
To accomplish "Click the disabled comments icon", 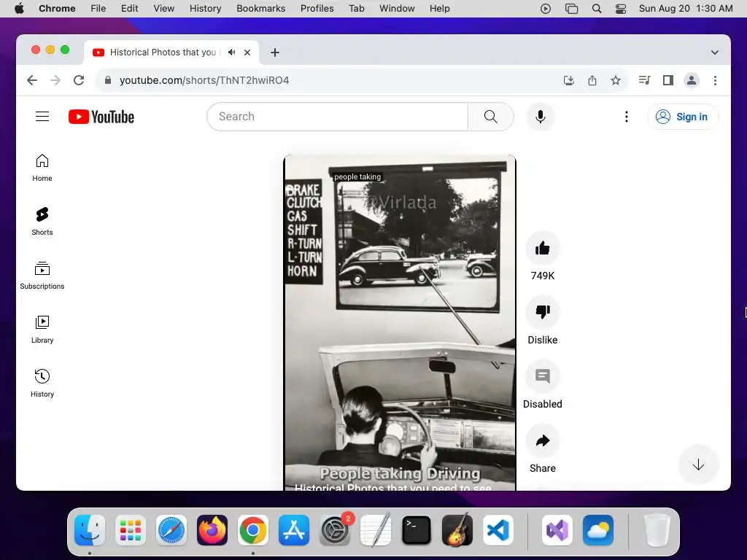I will (542, 376).
